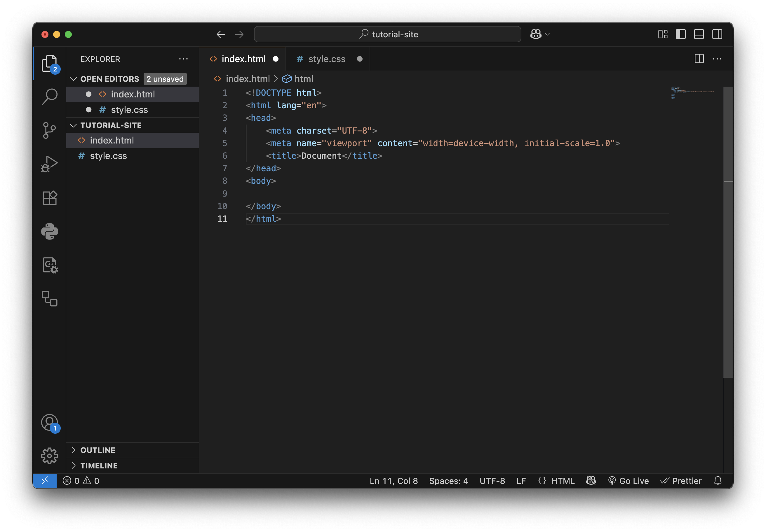The image size is (766, 532).
Task: Click the tutorial-site command center search
Action: 387,34
